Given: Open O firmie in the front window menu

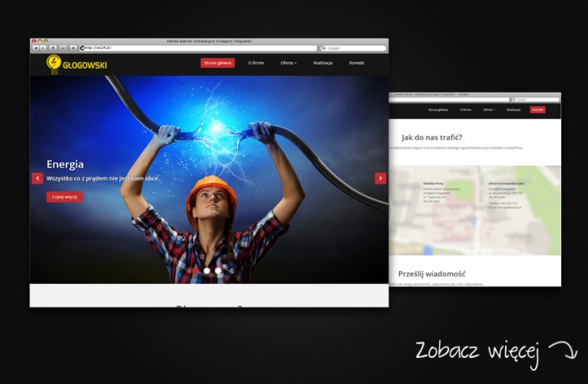Looking at the screenshot, I should (x=256, y=63).
